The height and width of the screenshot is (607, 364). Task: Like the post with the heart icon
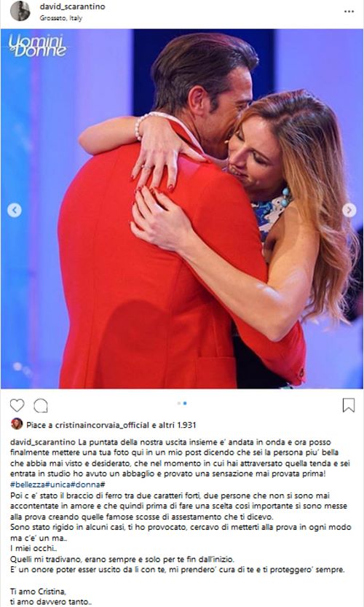(17, 405)
